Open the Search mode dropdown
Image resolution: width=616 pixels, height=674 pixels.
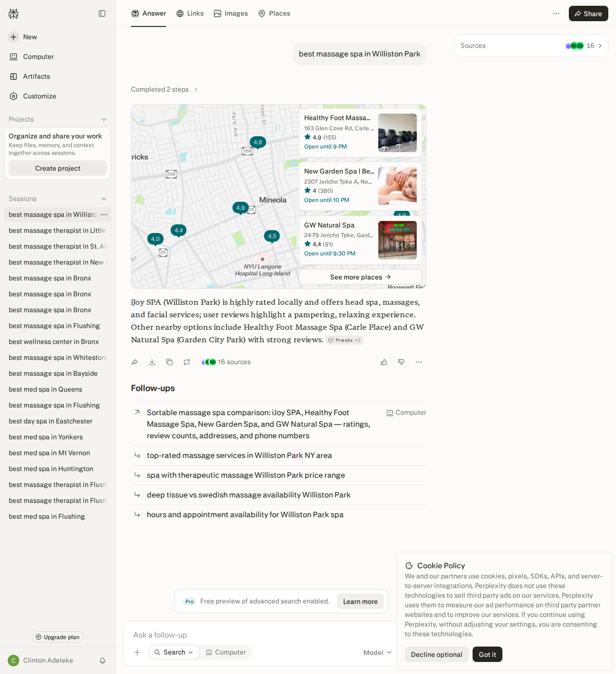pos(174,652)
